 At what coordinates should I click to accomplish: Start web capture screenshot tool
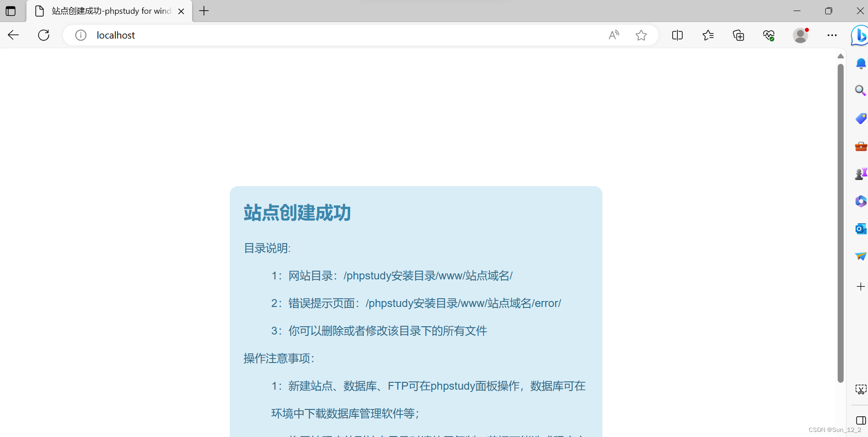[x=861, y=390]
